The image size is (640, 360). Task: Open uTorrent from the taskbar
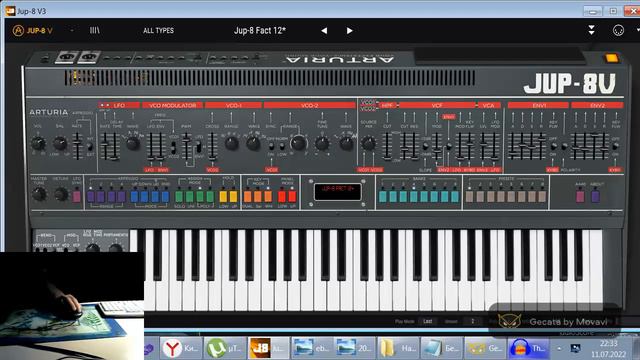click(x=224, y=348)
